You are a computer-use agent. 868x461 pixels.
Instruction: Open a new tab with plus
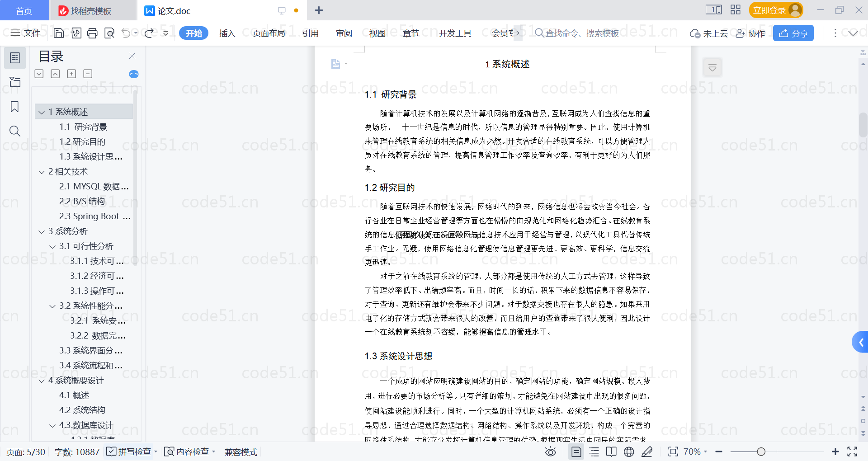(319, 10)
